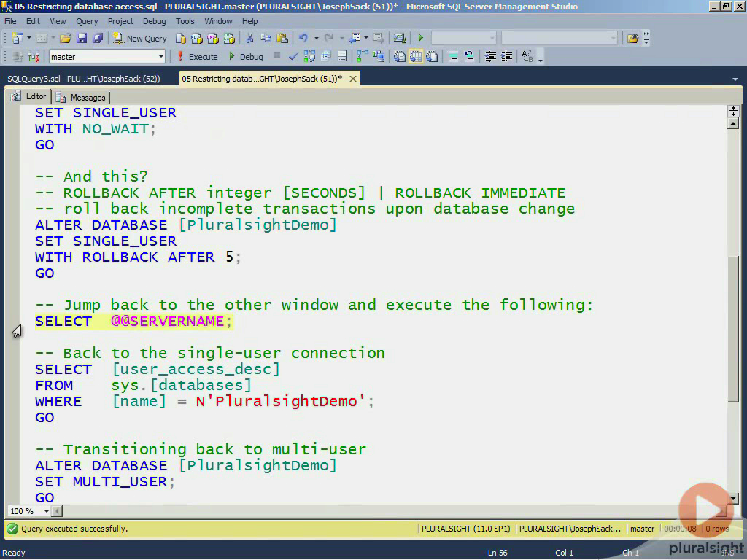Screen dimensions: 747x560
Task: Click the Save floppy disk icon
Action: (82, 38)
